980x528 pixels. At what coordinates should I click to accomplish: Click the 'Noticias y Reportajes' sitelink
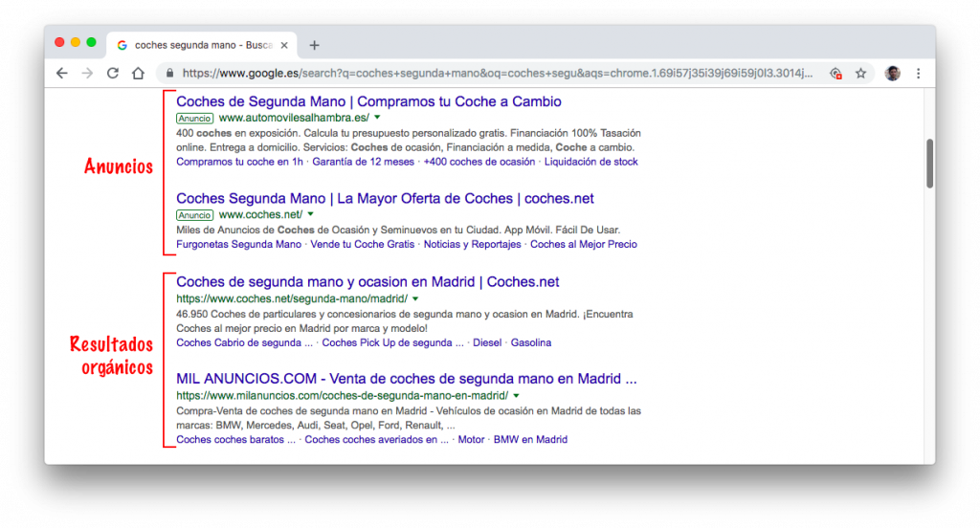(473, 244)
